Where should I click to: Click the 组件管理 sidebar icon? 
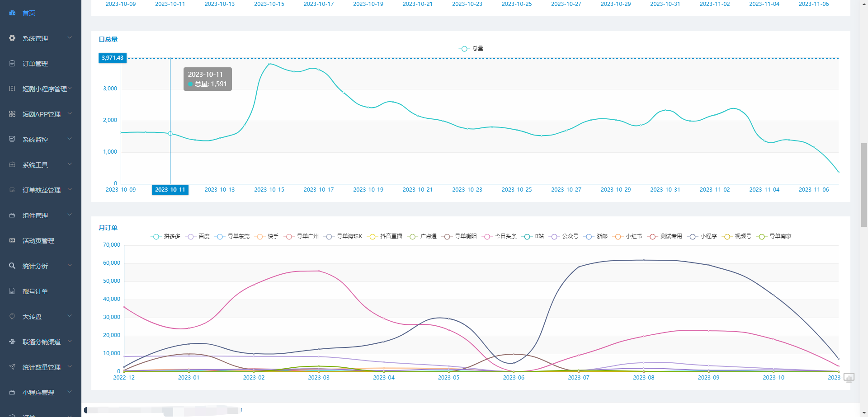(12, 216)
